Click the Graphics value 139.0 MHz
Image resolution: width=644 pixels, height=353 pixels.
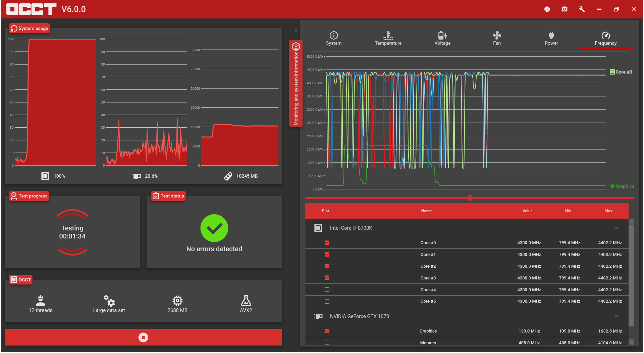[x=529, y=331]
